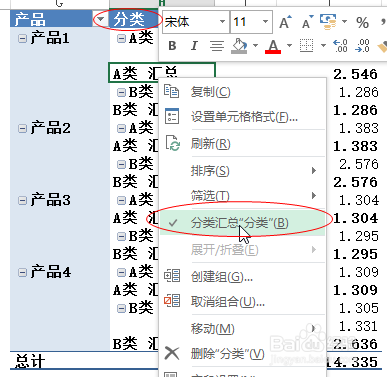The height and width of the screenshot is (377, 387).
Task: Choose 删除"分类"(V) menu entry
Action: (x=242, y=354)
